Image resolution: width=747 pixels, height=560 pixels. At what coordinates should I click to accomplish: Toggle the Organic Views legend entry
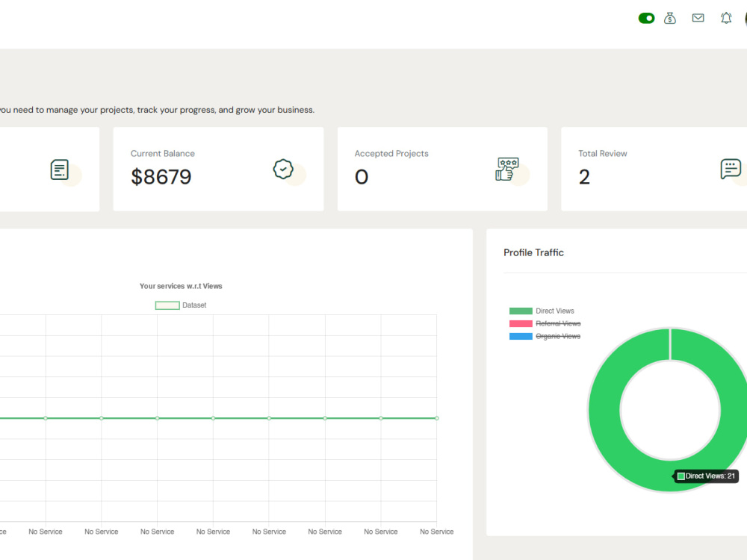tap(545, 336)
